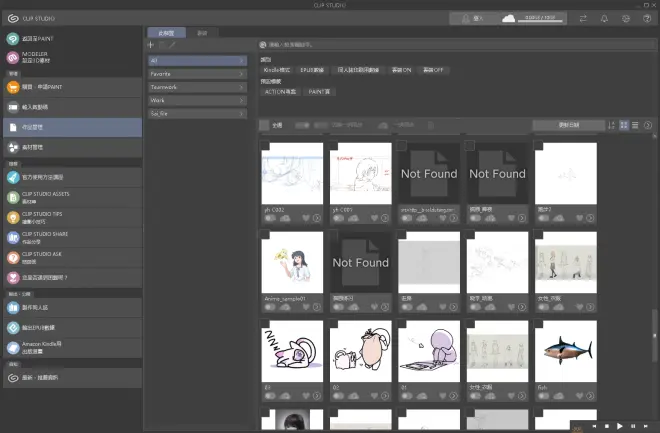Open the help question mark in top bar
This screenshot has height=433, width=660.
tap(647, 19)
